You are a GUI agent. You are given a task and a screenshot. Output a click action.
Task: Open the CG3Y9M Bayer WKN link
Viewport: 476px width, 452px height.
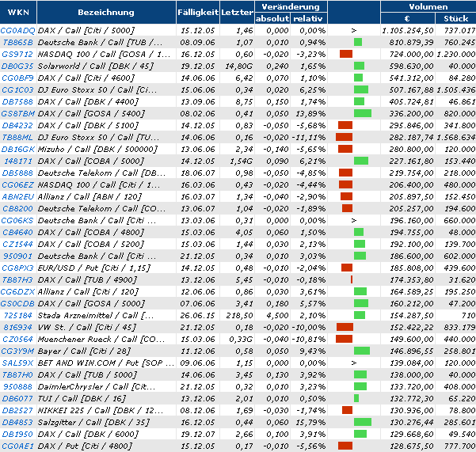pyautogui.click(x=17, y=351)
